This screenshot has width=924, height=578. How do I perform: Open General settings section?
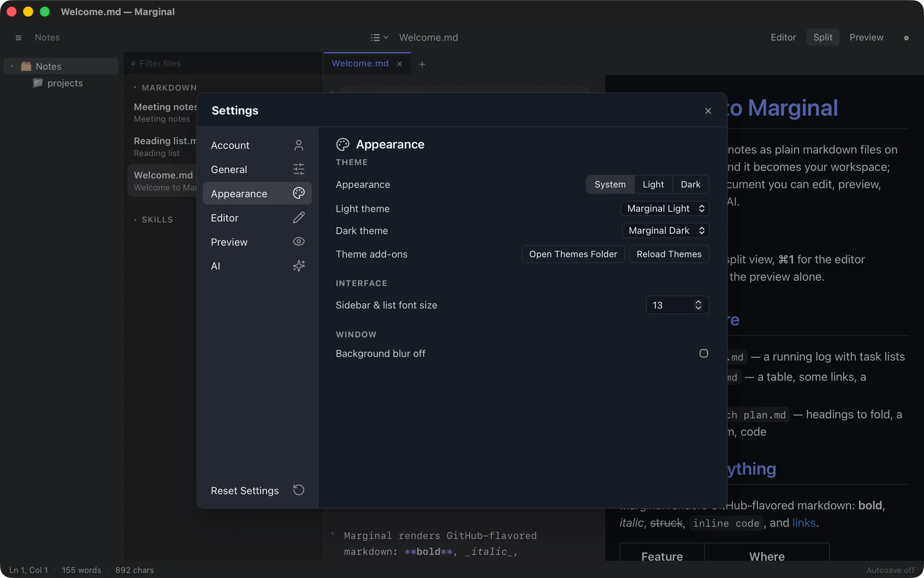point(257,169)
